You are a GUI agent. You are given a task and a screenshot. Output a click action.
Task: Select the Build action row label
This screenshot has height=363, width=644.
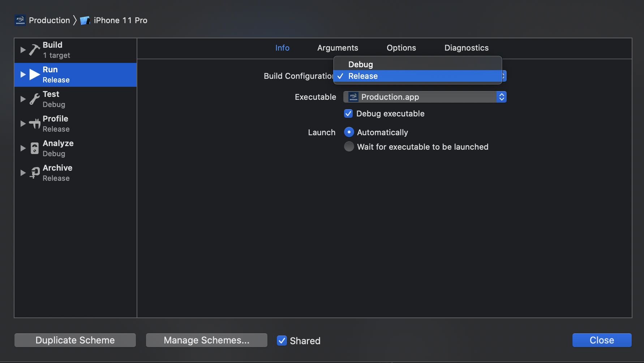point(52,45)
